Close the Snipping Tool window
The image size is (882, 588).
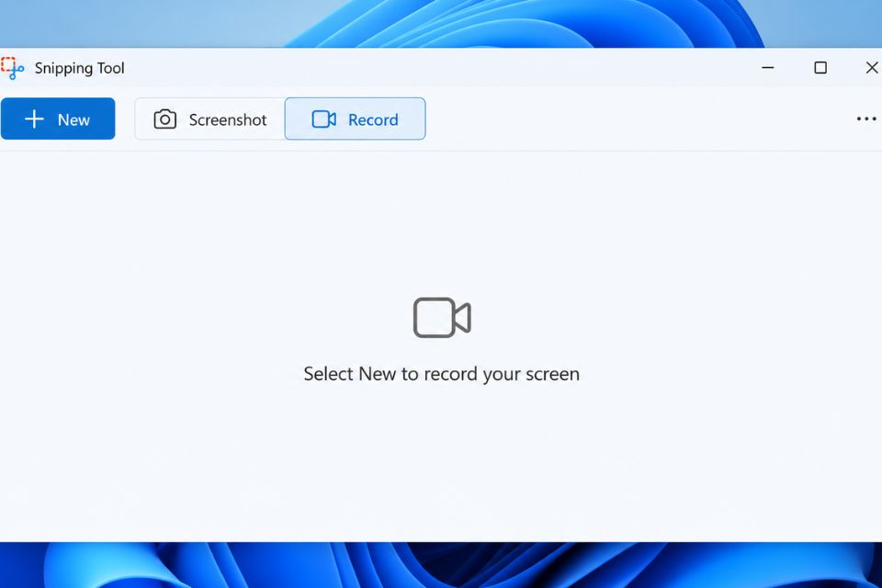(x=872, y=67)
